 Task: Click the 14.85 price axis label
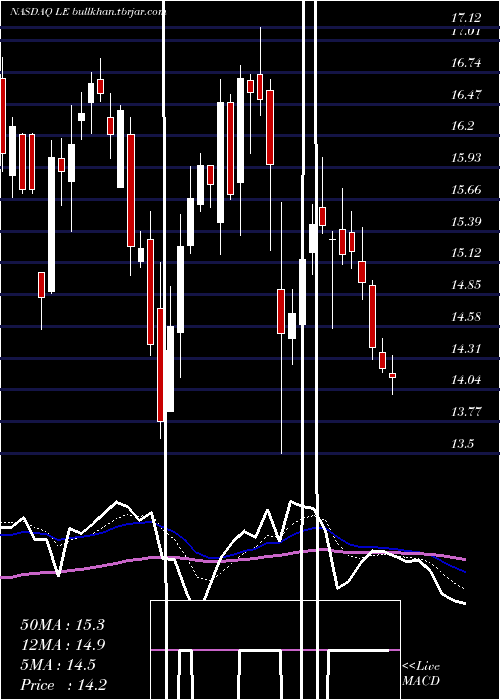click(466, 285)
